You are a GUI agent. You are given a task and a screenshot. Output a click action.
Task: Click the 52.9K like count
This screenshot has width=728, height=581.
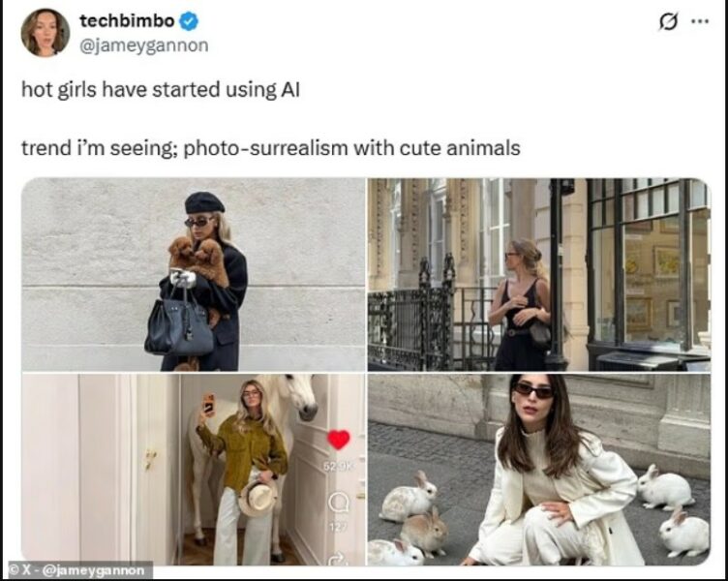pyautogui.click(x=339, y=466)
